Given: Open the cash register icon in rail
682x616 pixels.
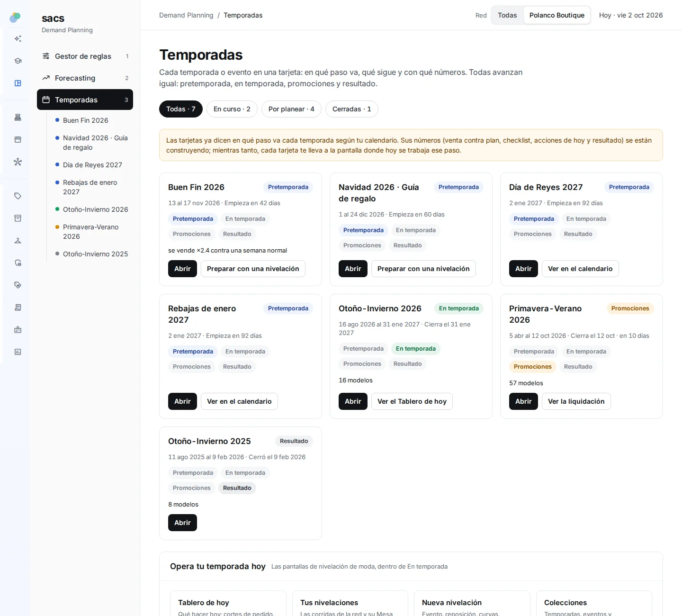Looking at the screenshot, I should [18, 118].
